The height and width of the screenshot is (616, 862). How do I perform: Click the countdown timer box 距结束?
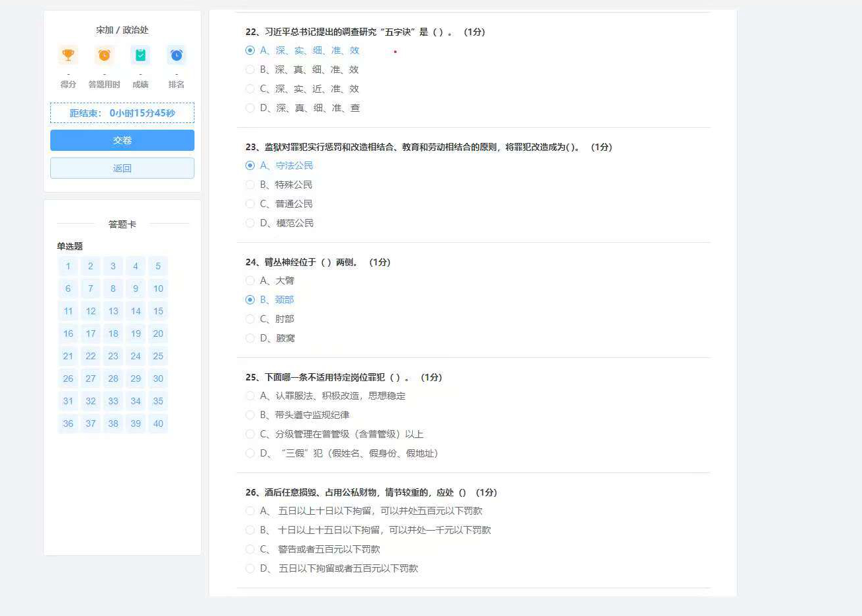pos(122,113)
